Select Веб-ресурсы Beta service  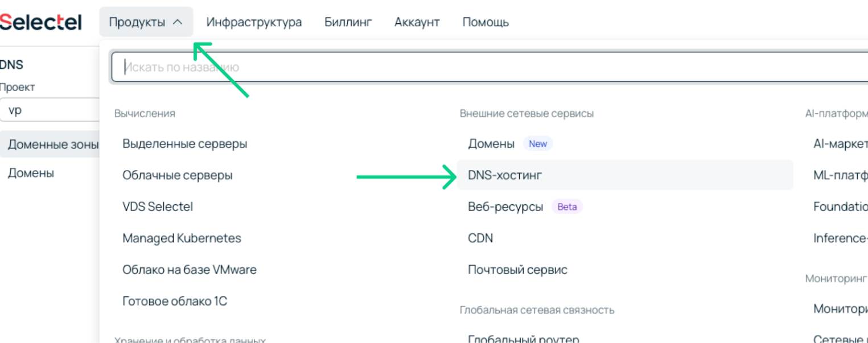click(507, 206)
